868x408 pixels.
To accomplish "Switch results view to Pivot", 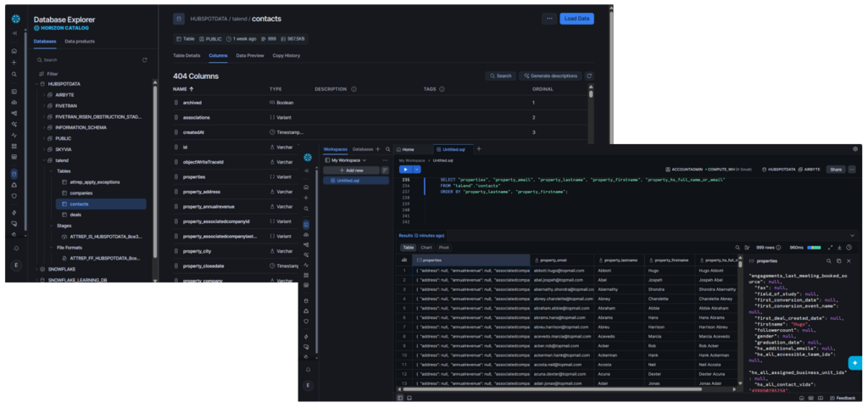I will 444,248.
